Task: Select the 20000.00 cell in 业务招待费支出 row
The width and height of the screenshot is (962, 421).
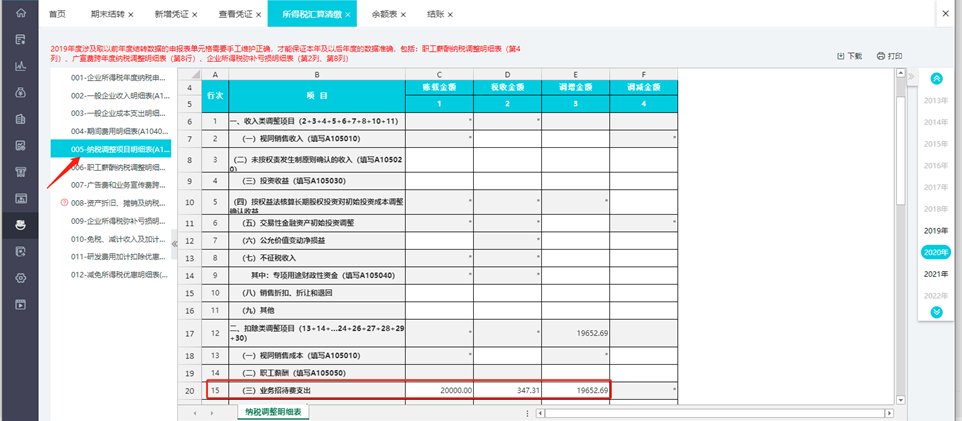Action: [439, 390]
